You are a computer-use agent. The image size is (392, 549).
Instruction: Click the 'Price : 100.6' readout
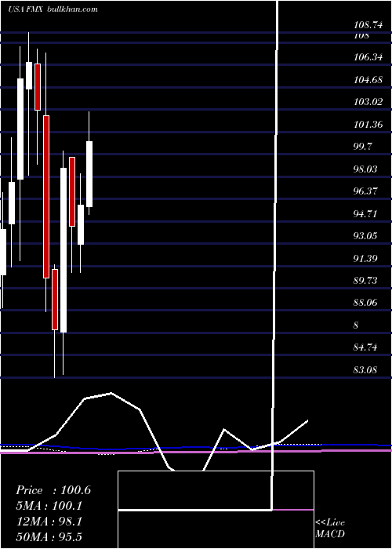coord(53,490)
